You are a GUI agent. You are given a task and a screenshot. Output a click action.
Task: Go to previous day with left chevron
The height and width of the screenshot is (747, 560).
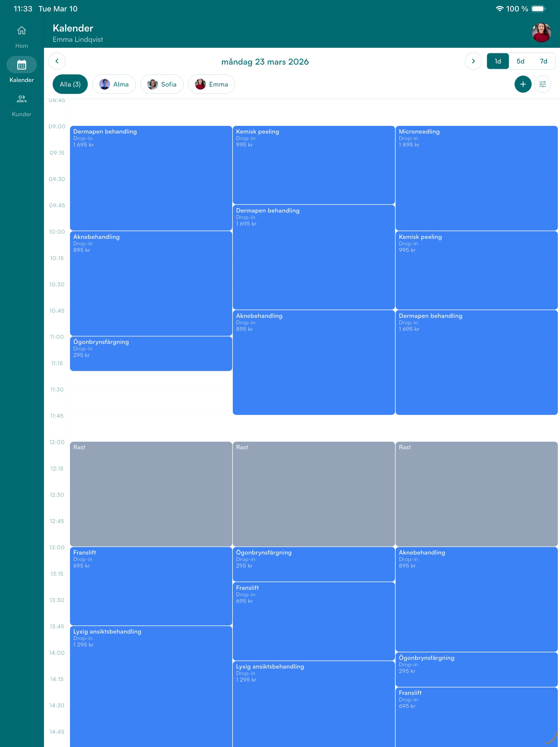[x=57, y=61]
